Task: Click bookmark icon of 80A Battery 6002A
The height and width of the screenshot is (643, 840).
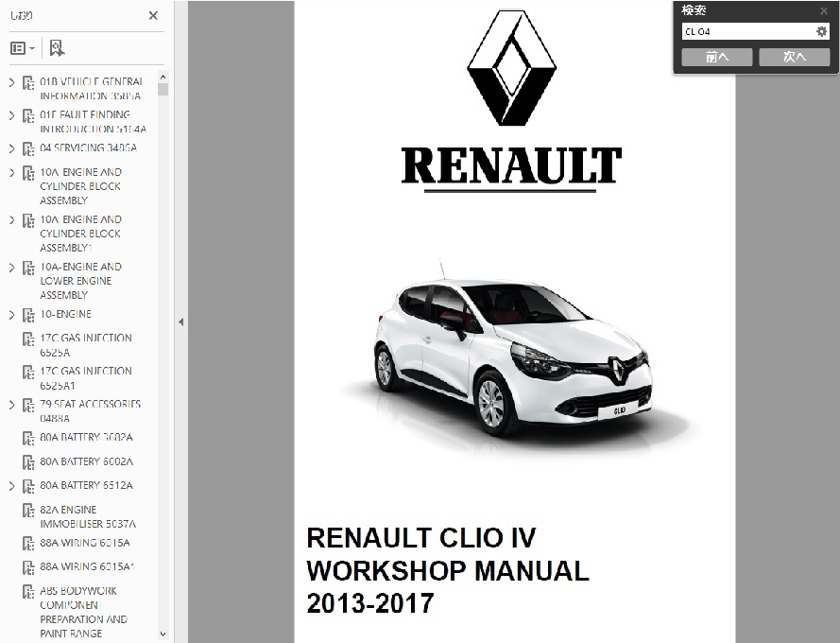Action: pyautogui.click(x=28, y=462)
